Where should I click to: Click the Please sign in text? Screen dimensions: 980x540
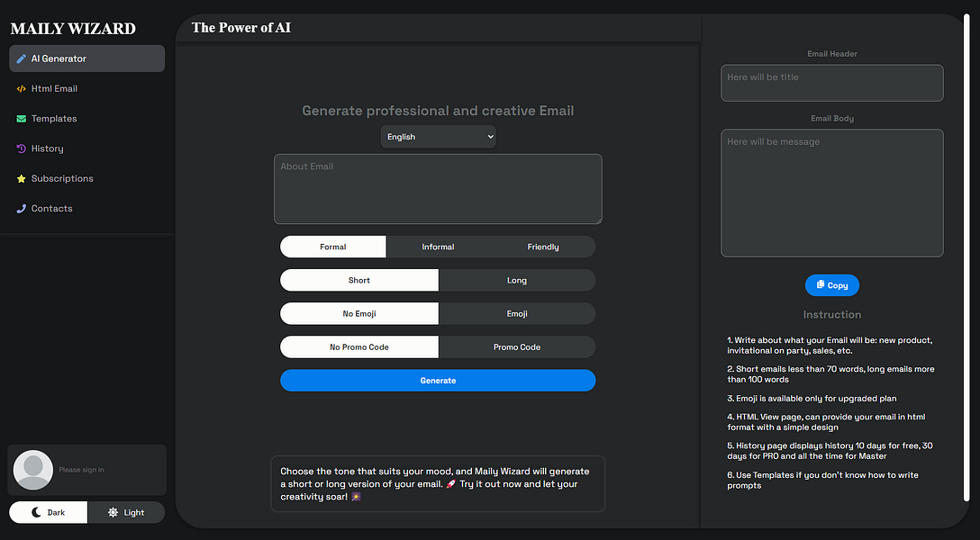click(81, 470)
